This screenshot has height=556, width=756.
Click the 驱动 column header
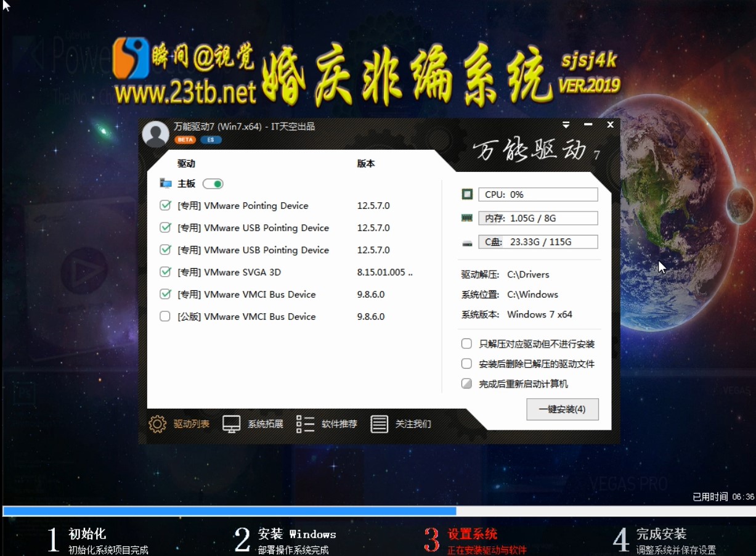(x=186, y=164)
